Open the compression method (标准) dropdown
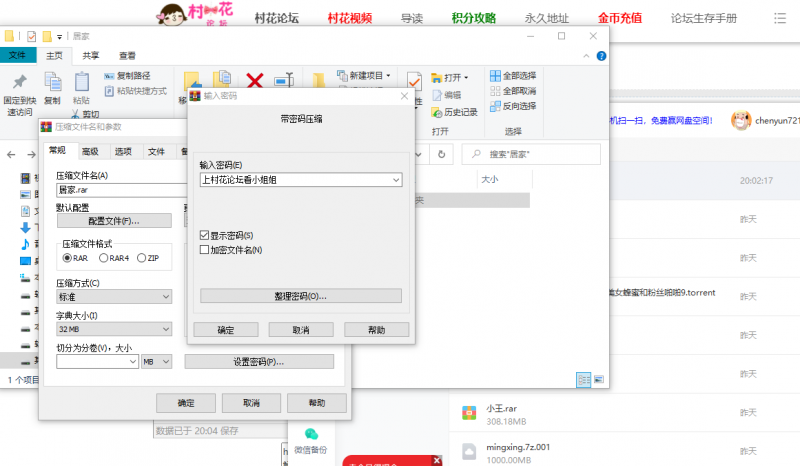Image resolution: width=800 pixels, height=466 pixels. pos(165,297)
